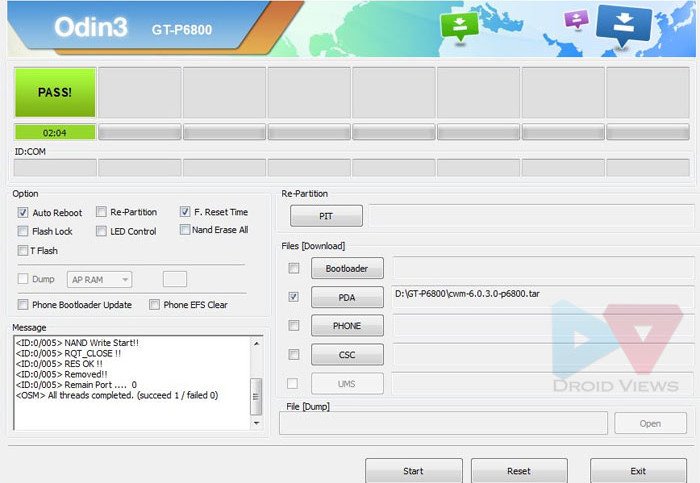The width and height of the screenshot is (700, 483).
Task: Click the small field beside AP RAM
Action: click(175, 279)
